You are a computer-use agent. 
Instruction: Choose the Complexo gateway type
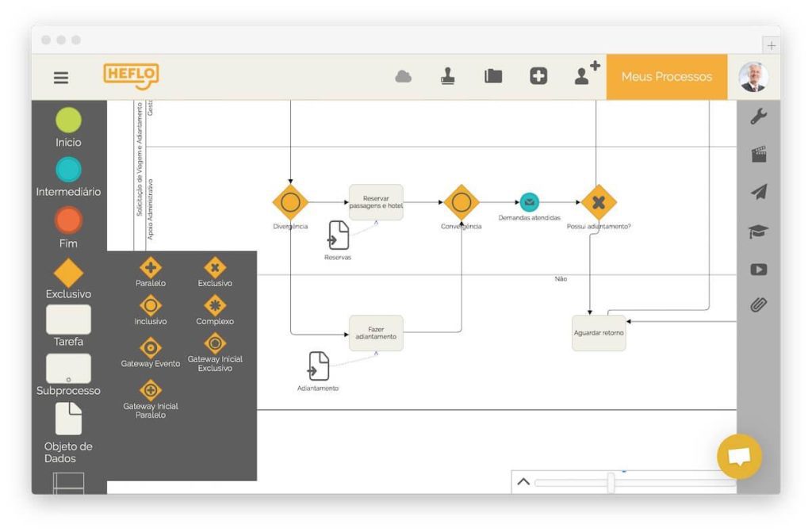pos(215,306)
